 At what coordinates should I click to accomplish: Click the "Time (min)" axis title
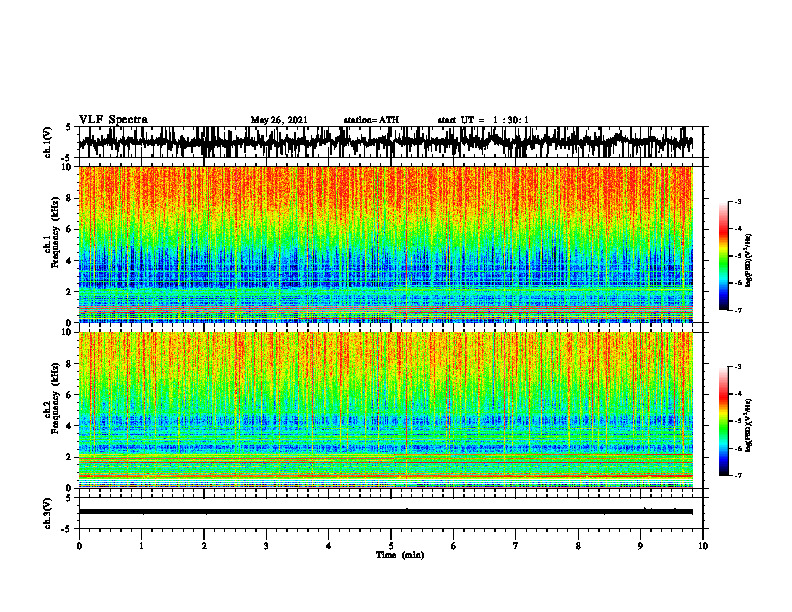[x=400, y=555]
